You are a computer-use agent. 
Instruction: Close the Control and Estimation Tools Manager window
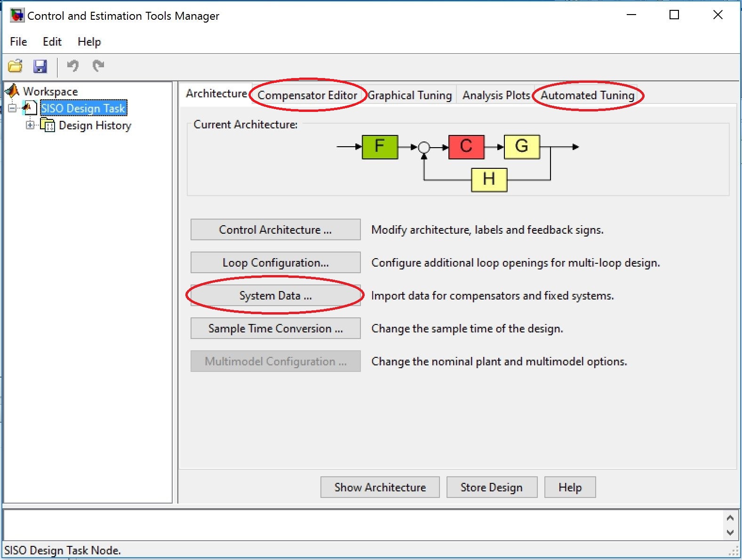[718, 15]
